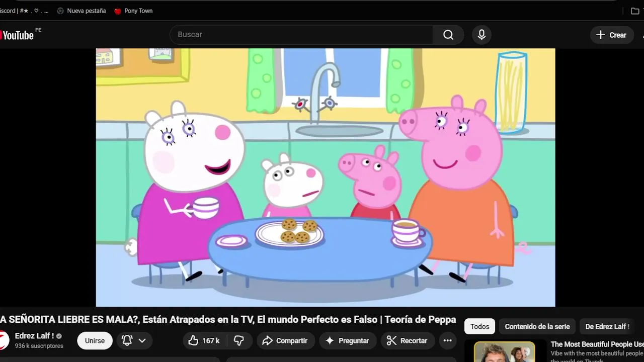
Task: Click the Compartir button
Action: pos(286,340)
